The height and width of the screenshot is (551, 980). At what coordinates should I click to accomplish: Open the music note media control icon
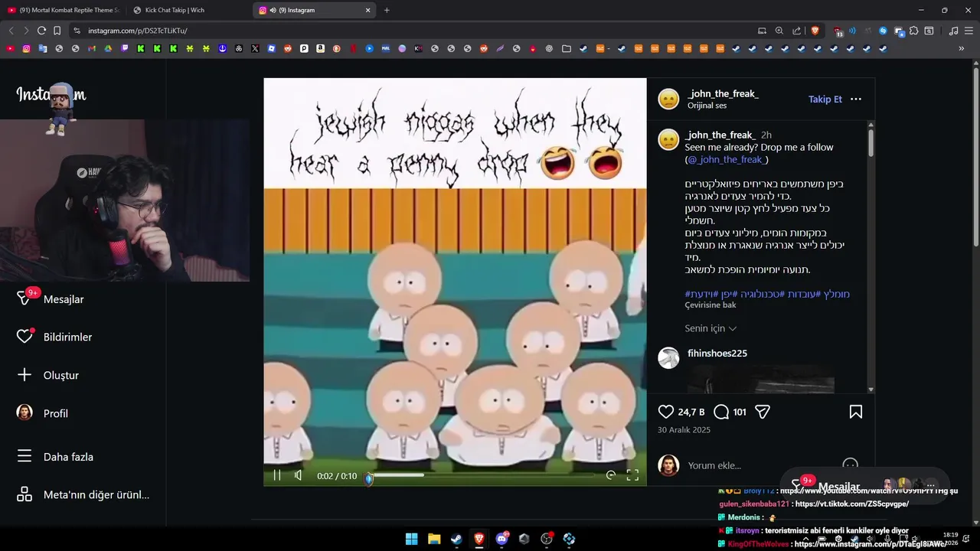tap(953, 31)
